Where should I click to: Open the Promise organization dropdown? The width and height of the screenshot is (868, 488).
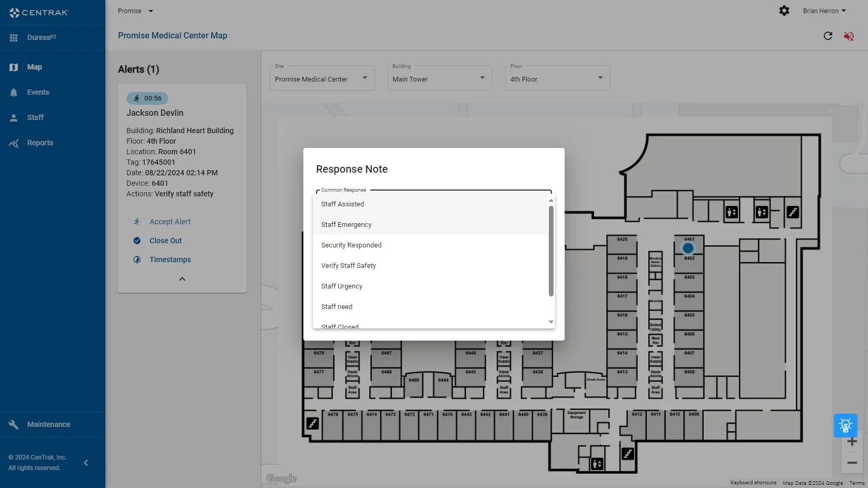[135, 11]
